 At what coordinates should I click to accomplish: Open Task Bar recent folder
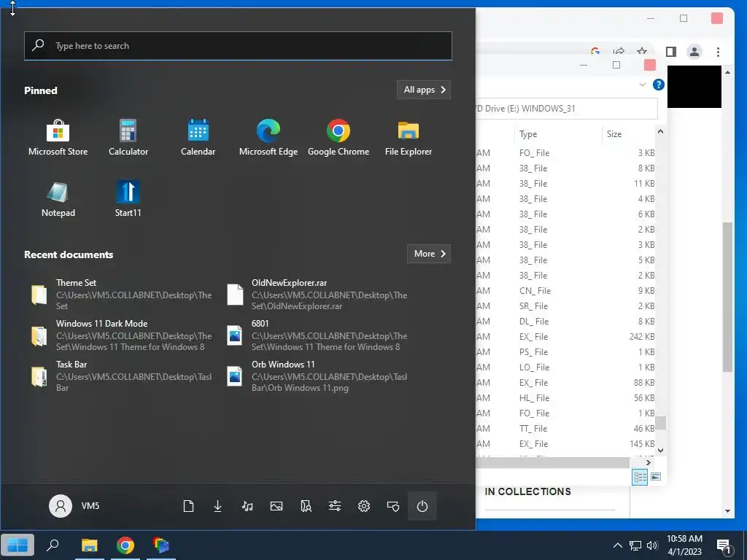click(x=122, y=376)
